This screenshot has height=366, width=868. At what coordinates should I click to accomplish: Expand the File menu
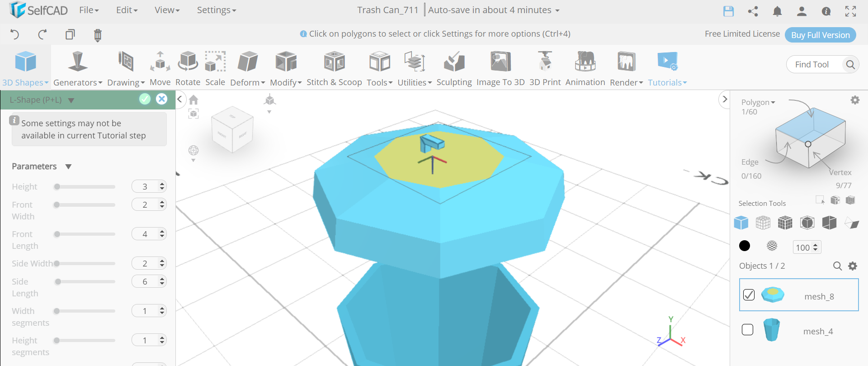(89, 10)
